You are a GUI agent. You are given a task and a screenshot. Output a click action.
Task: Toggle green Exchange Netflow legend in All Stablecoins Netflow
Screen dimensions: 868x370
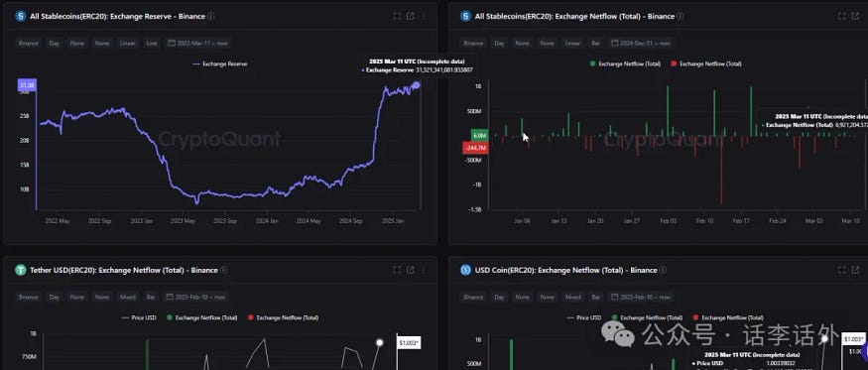(626, 63)
